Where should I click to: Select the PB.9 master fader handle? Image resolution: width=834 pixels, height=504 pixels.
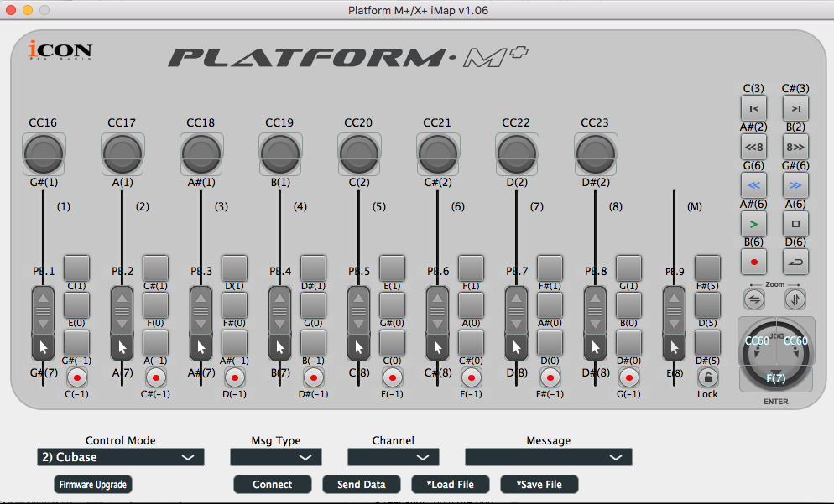pos(674,323)
